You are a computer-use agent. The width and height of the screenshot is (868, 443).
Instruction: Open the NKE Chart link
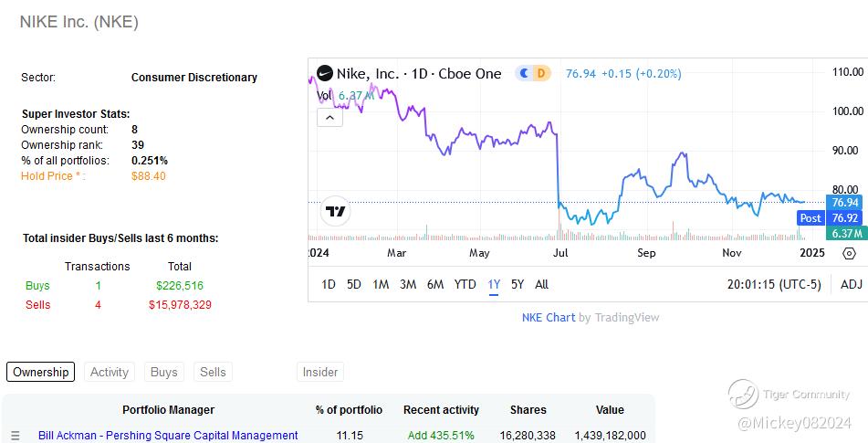click(x=549, y=317)
